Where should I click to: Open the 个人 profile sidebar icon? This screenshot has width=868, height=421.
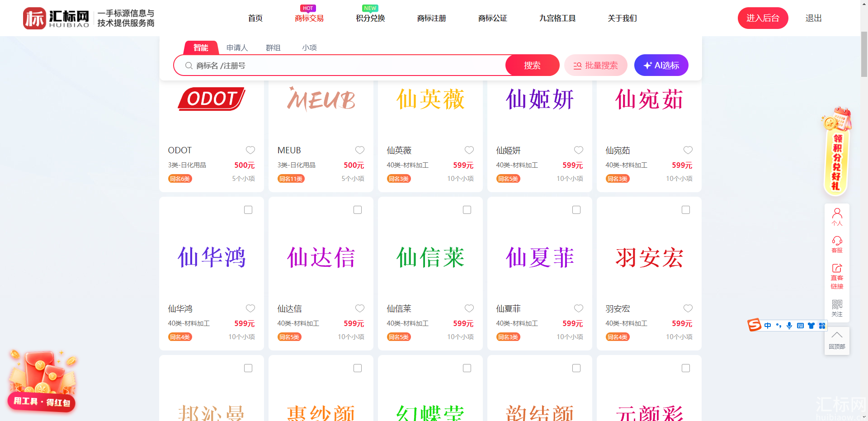[837, 217]
